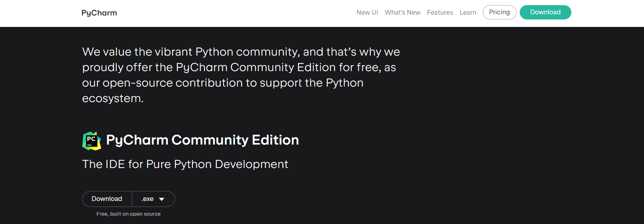Click the 'Free, built on open source' text
Image resolution: width=644 pixels, height=224 pixels.
pos(129,214)
